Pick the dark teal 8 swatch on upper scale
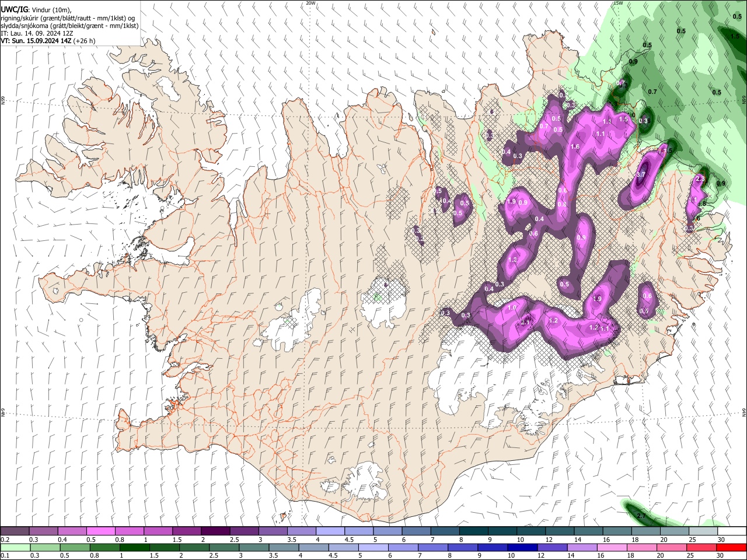Screen dimensions: 747x560 (x=473, y=531)
